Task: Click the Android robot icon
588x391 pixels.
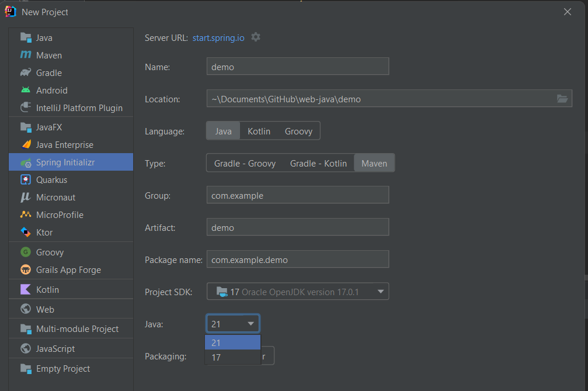Action: click(26, 90)
